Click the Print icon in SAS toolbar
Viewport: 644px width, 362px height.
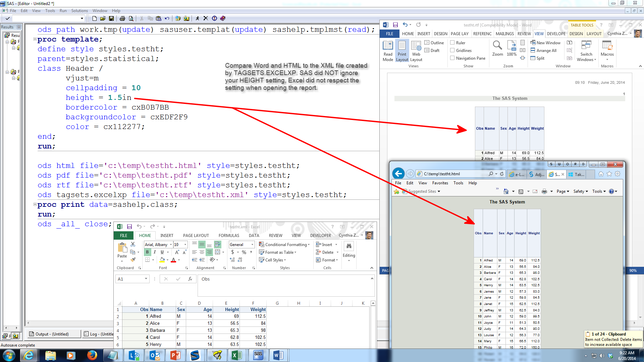[122, 18]
